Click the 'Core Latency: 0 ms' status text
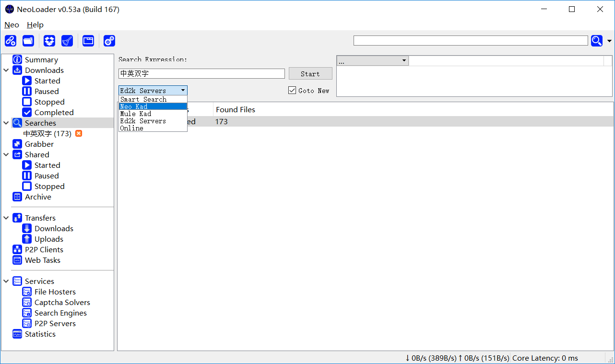Screen dimensions: 615x364 coord(545,358)
